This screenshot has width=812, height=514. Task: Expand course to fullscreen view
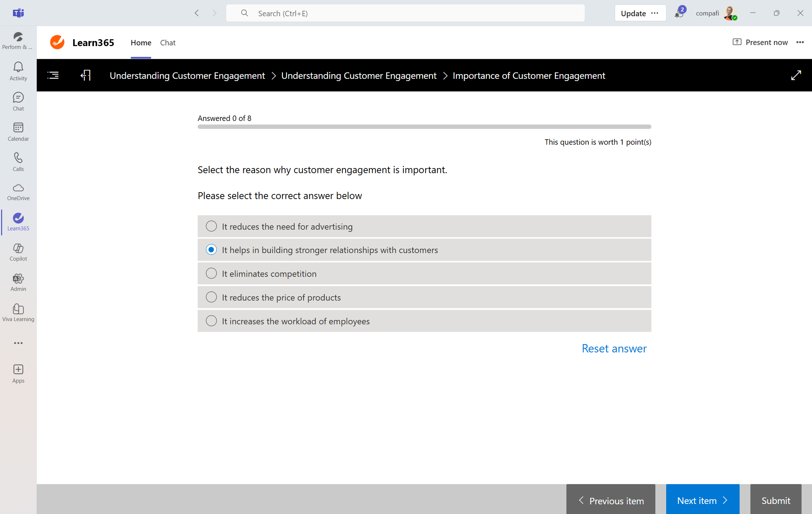coord(796,75)
